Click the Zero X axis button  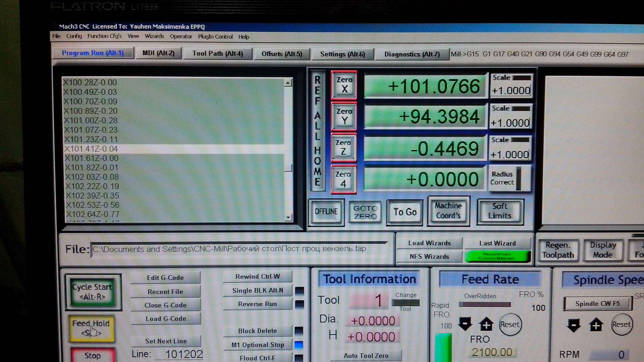(344, 85)
